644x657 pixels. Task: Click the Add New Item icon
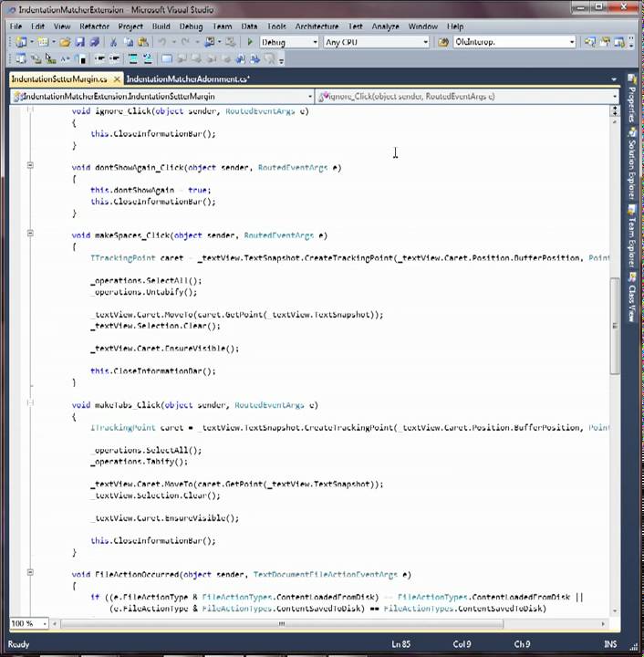click(x=43, y=42)
